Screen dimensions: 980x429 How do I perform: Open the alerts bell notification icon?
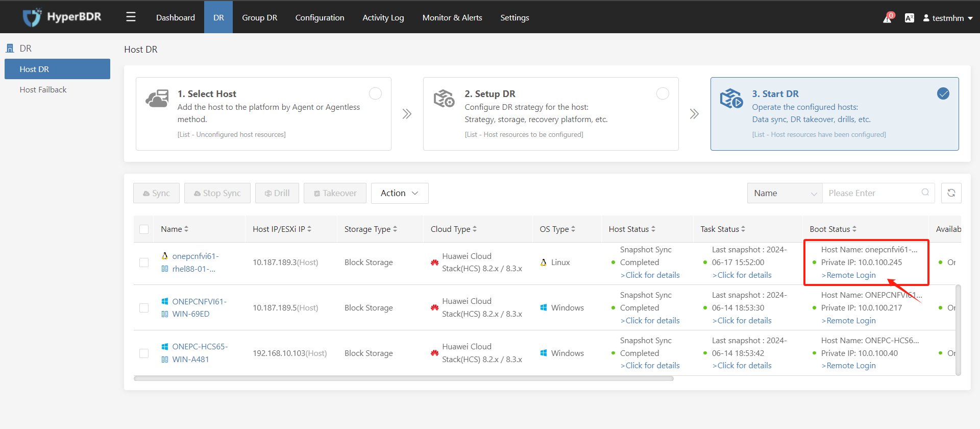[x=887, y=19]
